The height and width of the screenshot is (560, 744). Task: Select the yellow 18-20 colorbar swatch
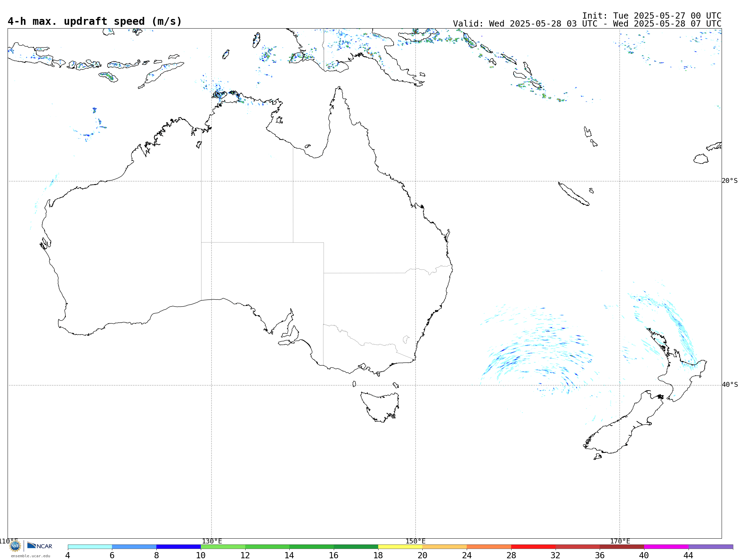[x=400, y=547]
